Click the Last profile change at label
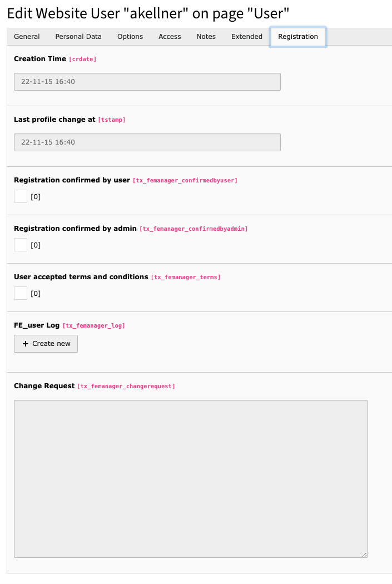This screenshot has width=392, height=584. pyautogui.click(x=54, y=119)
